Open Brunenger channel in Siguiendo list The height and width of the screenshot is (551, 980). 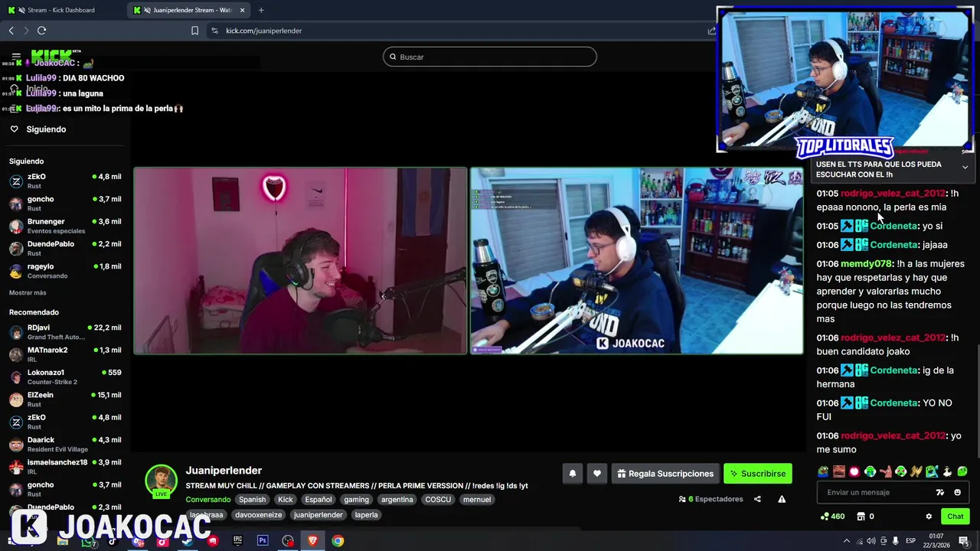[x=65, y=226]
